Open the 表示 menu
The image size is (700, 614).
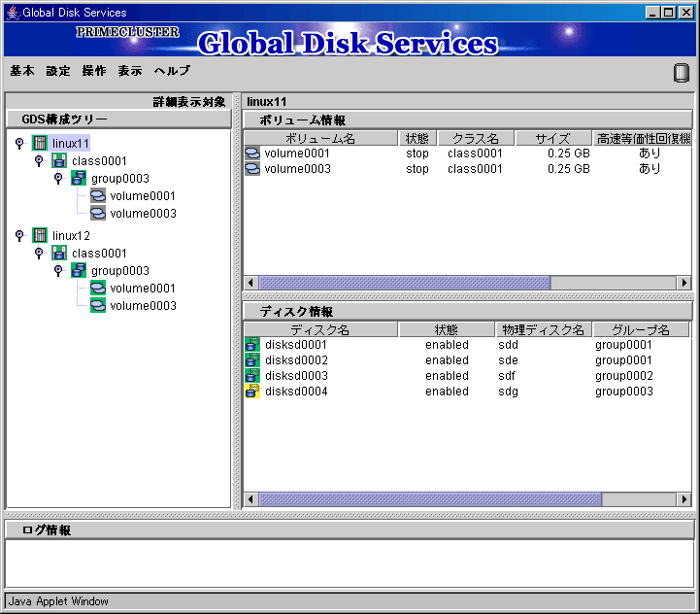pos(130,71)
